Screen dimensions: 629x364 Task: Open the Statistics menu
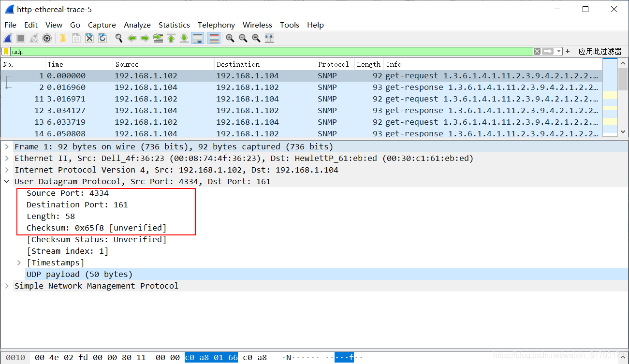click(x=174, y=25)
